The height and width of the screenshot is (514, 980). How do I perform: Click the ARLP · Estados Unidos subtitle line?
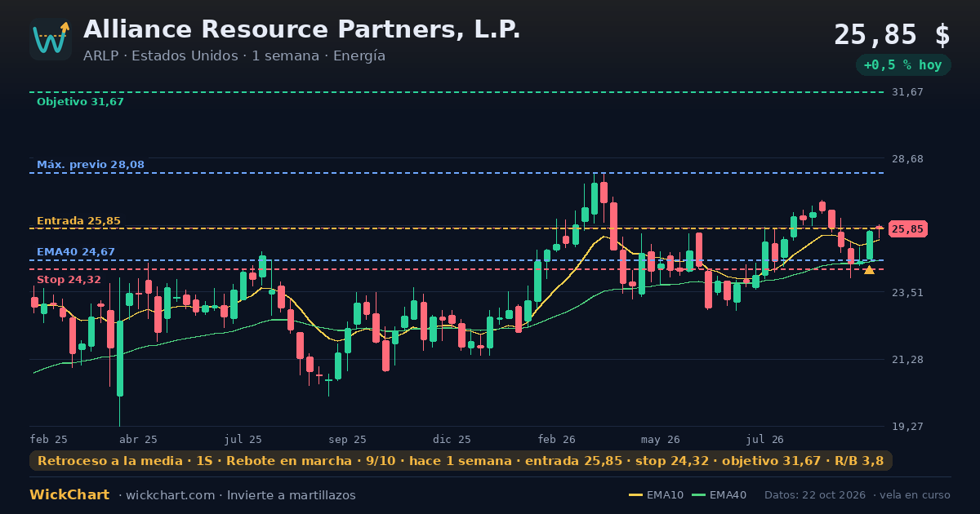(234, 56)
